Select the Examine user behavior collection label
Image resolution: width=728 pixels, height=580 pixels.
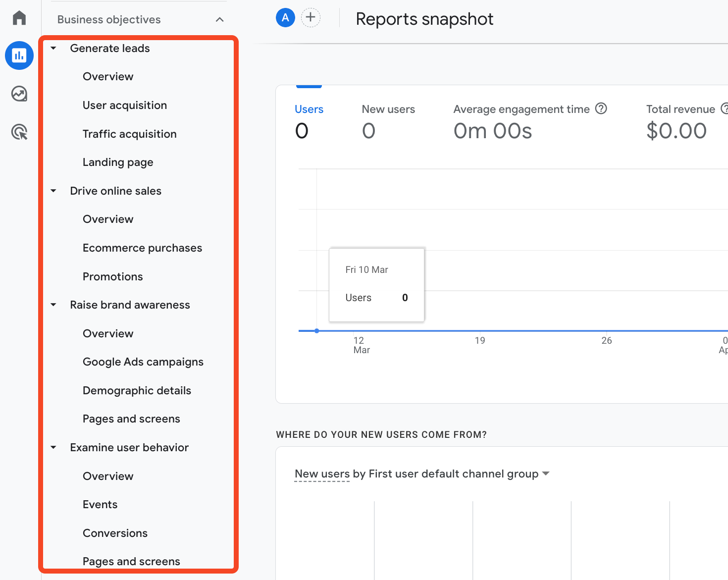[x=130, y=447]
